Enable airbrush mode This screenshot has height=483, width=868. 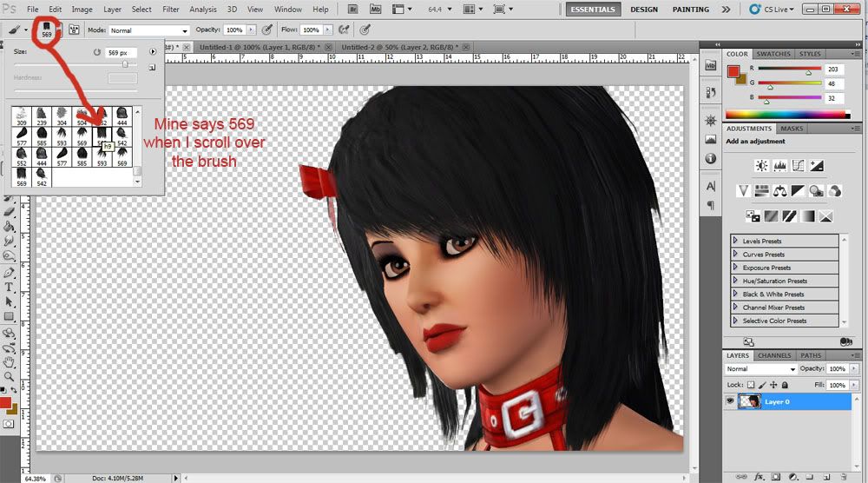[345, 30]
